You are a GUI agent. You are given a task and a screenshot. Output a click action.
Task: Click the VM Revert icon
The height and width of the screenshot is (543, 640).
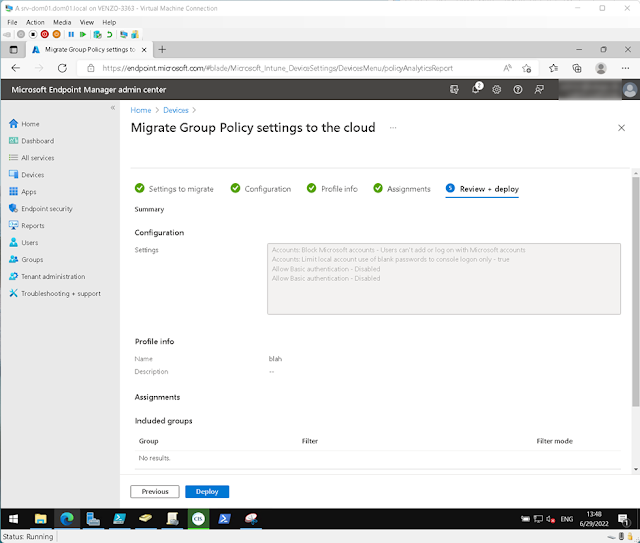109,34
